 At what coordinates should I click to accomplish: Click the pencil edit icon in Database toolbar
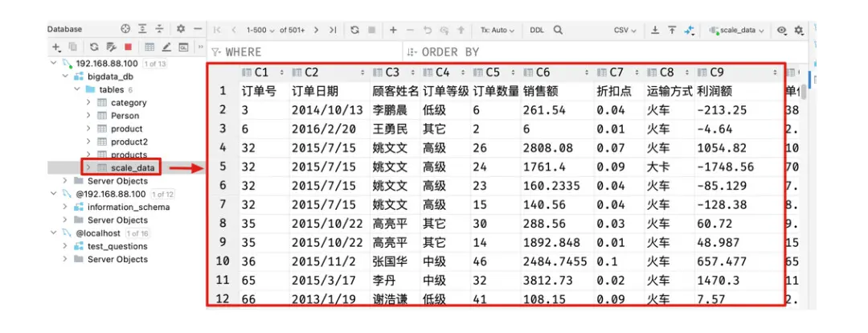pyautogui.click(x=166, y=47)
